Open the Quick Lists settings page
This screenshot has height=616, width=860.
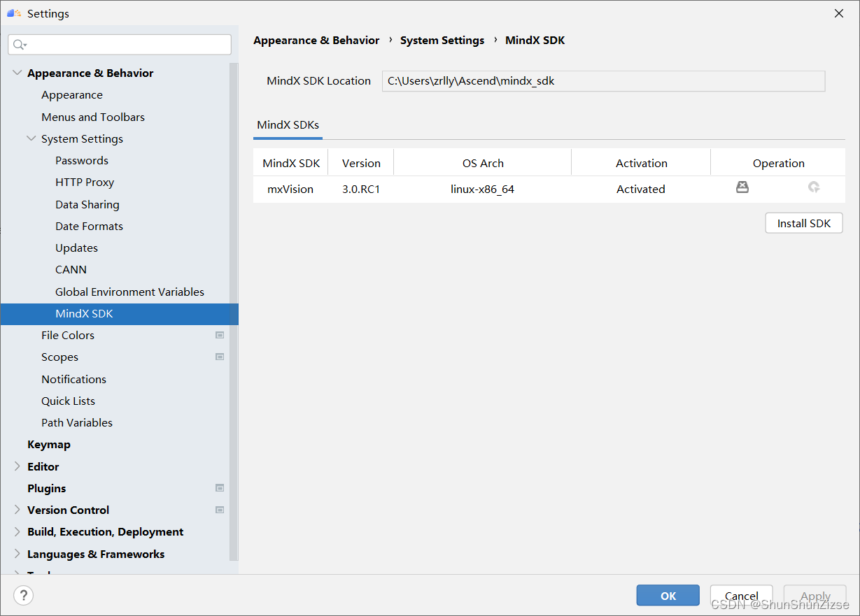pos(68,401)
